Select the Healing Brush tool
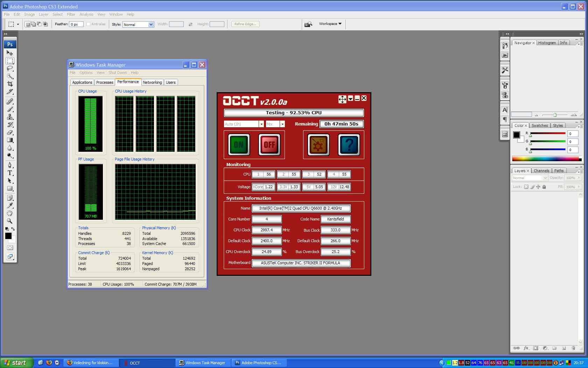The height and width of the screenshot is (368, 588). pos(10,102)
